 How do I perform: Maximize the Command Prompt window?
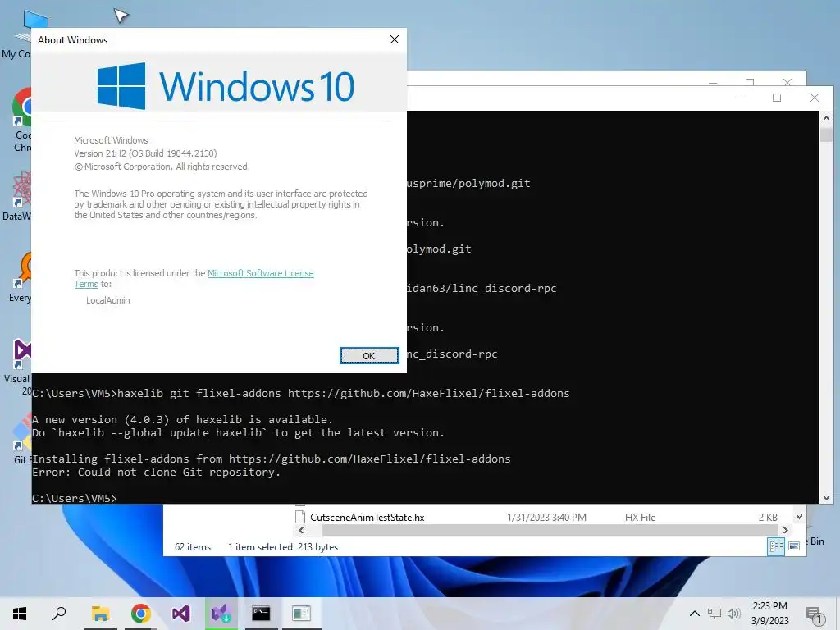[x=777, y=98]
